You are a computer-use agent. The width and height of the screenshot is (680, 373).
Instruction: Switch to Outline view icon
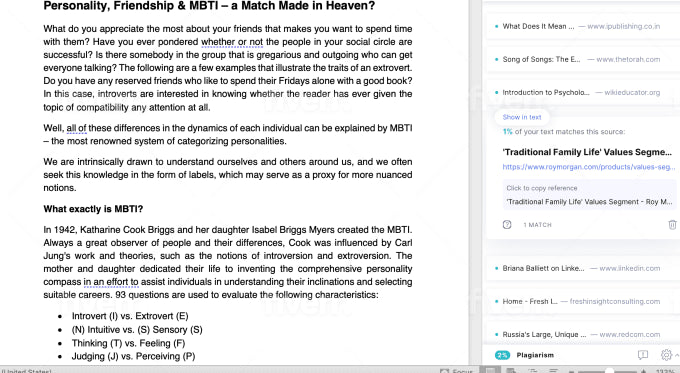coord(533,371)
